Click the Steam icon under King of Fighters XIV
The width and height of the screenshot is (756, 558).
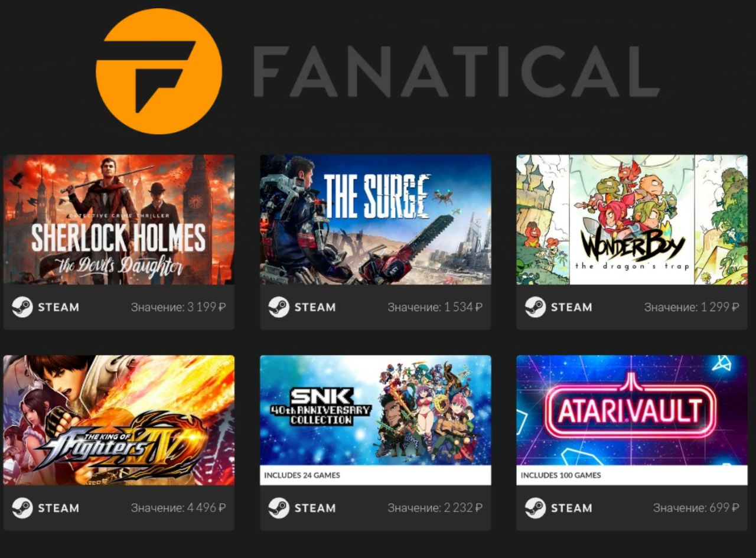click(22, 508)
